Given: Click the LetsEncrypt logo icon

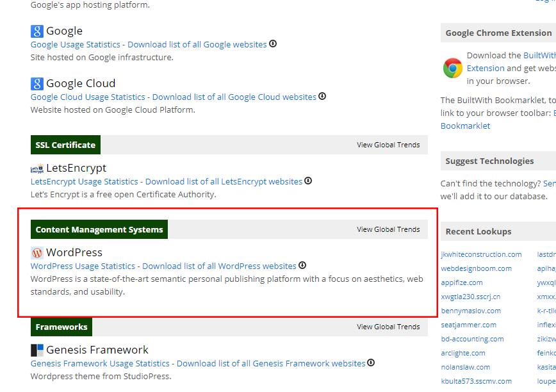Looking at the screenshot, I should [x=37, y=168].
